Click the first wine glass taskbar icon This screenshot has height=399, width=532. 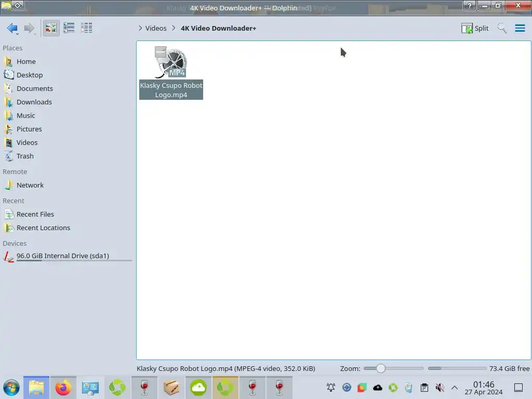(144, 388)
